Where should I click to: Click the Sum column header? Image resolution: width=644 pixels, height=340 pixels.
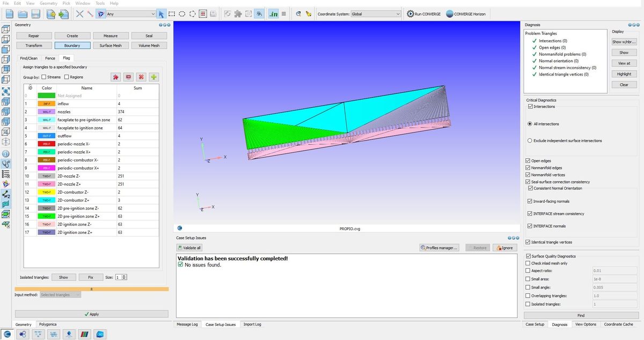138,88
